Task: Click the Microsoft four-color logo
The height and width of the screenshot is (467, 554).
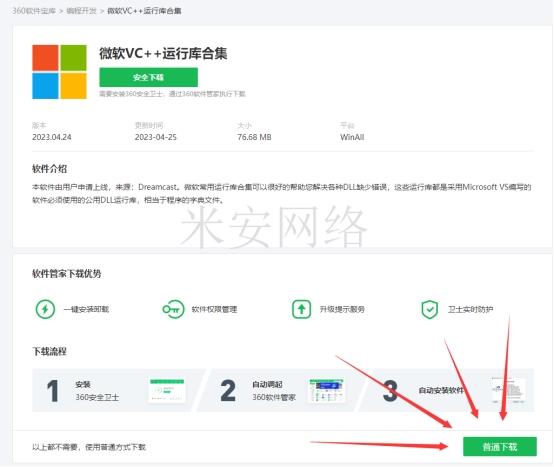Action: pos(59,72)
